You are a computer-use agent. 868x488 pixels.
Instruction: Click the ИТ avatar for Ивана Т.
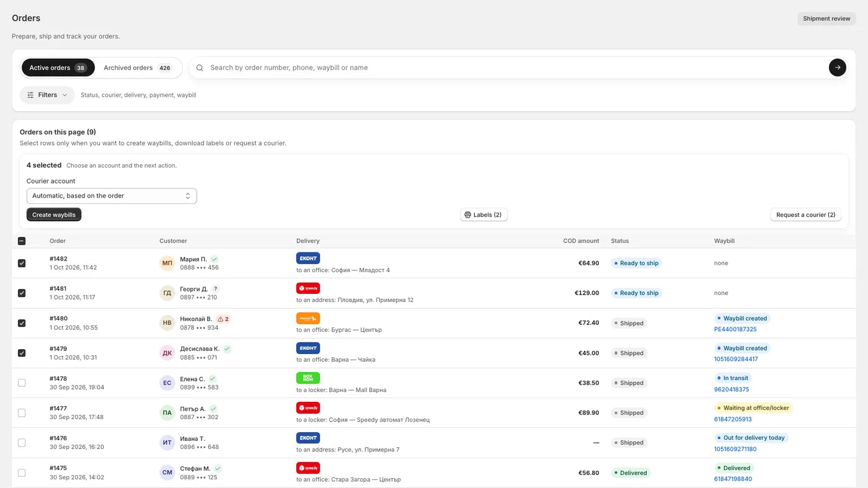click(x=167, y=443)
